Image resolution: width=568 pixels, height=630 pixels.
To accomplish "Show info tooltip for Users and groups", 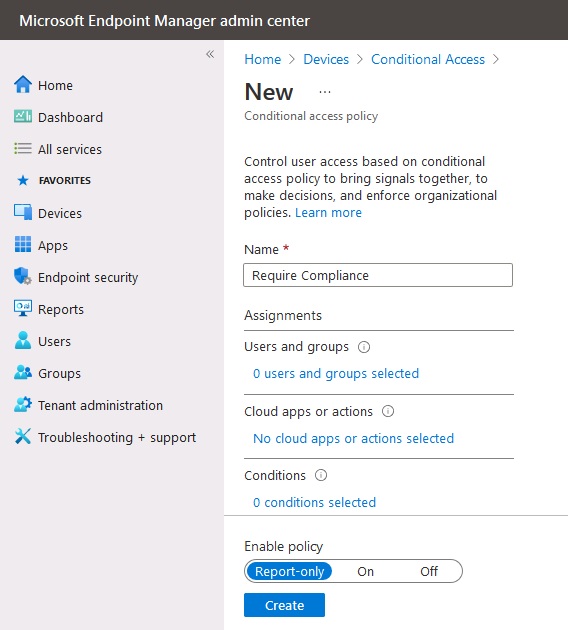I will pyautogui.click(x=364, y=347).
